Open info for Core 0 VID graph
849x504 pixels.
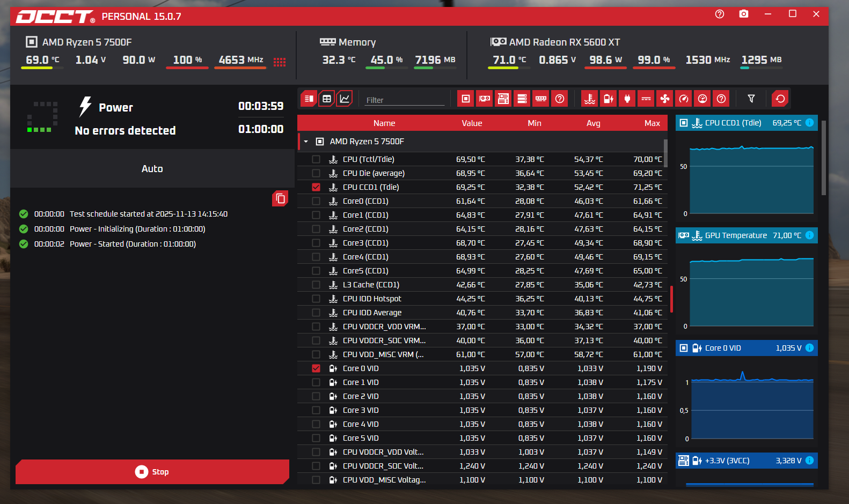(x=809, y=348)
